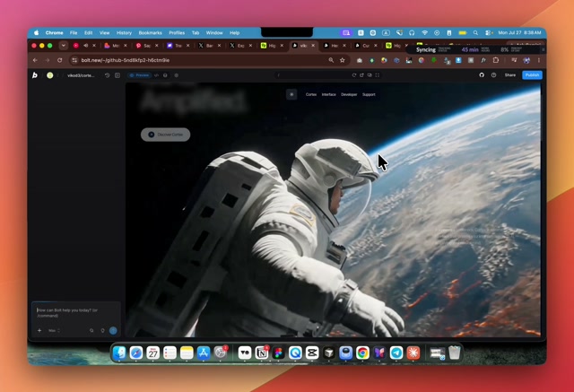The image size is (574, 392).
Task: Open the Interface nav link
Action: tap(329, 94)
